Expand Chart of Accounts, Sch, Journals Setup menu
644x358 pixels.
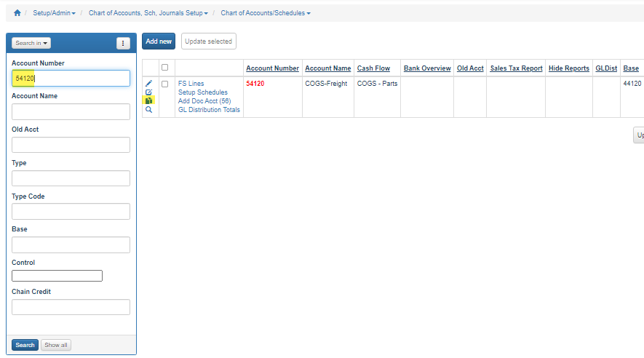[148, 13]
